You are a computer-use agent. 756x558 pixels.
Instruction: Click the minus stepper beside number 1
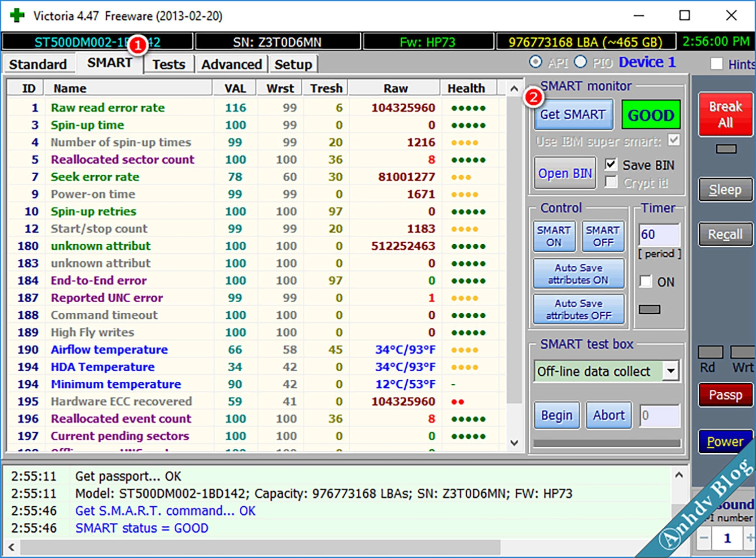pos(704,538)
